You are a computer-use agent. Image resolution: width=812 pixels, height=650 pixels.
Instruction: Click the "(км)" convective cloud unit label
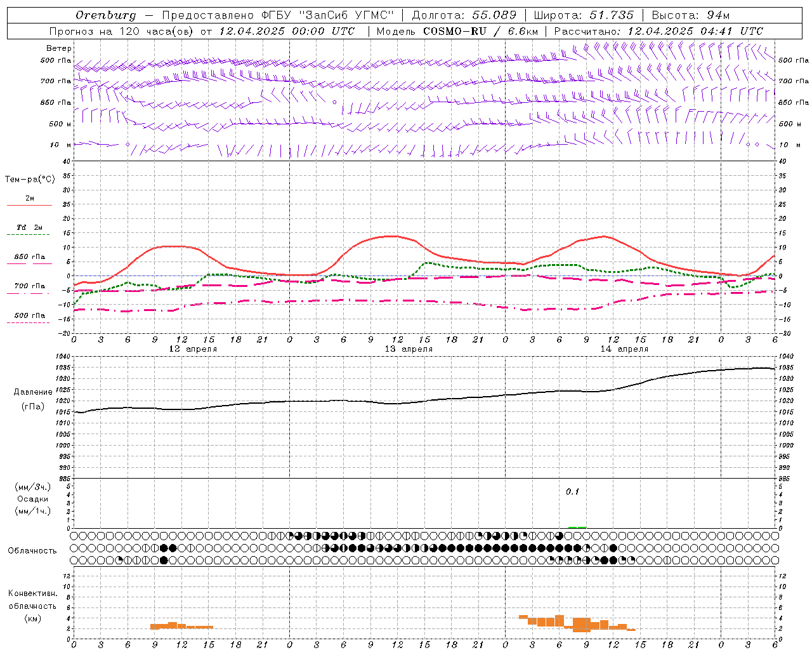[x=32, y=618]
